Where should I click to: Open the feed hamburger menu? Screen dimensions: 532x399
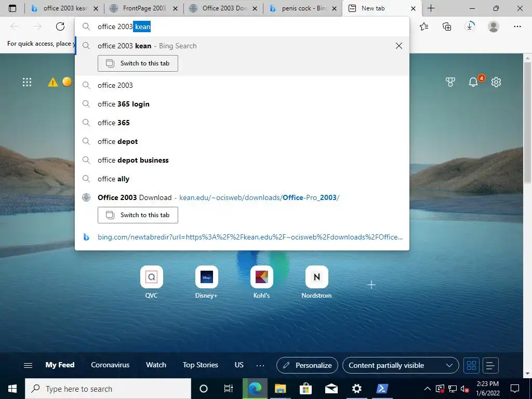(28, 365)
